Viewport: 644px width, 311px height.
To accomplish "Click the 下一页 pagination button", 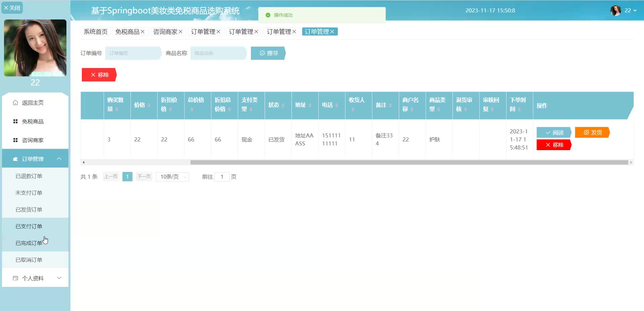I will (144, 177).
